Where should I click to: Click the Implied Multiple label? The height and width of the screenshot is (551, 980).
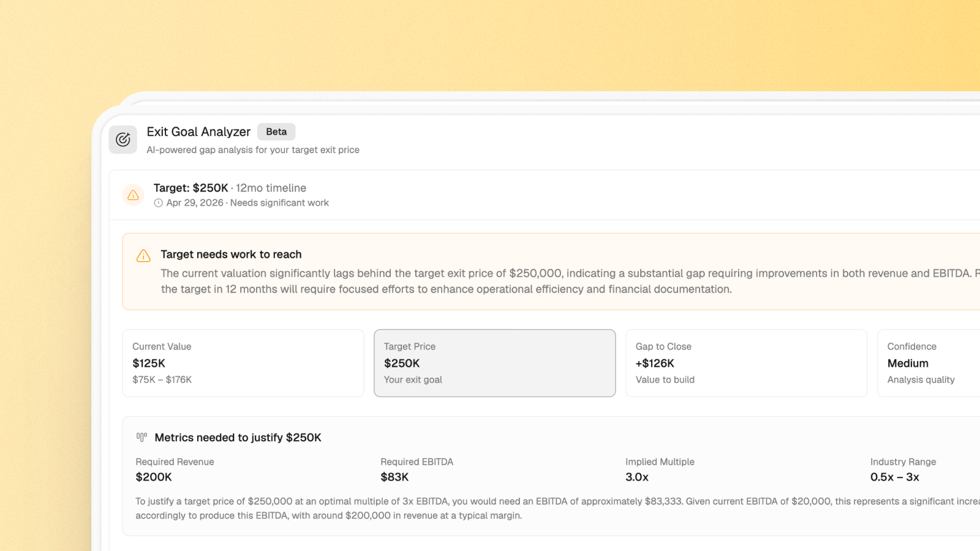click(660, 462)
